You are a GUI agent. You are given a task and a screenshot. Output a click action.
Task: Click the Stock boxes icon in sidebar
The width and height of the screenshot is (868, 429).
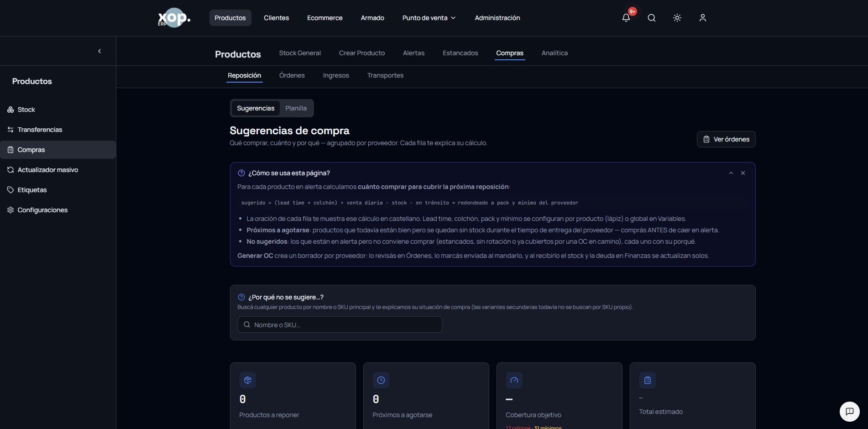pyautogui.click(x=10, y=110)
